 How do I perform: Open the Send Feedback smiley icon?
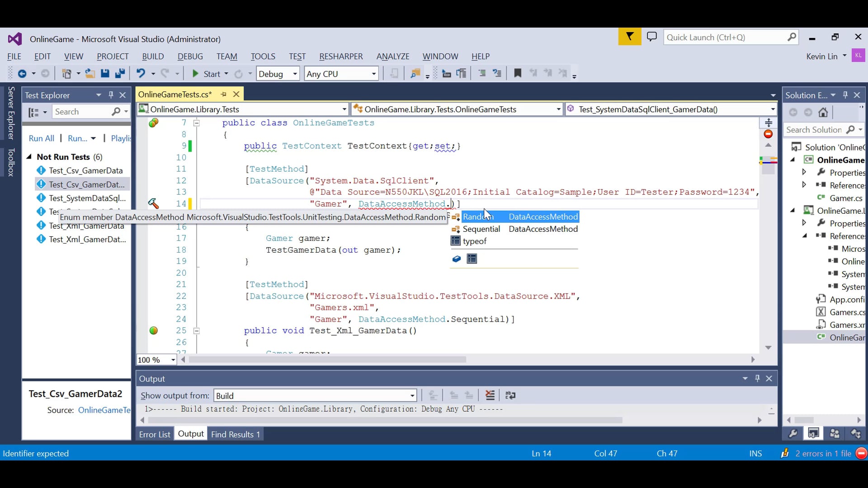[x=651, y=37]
